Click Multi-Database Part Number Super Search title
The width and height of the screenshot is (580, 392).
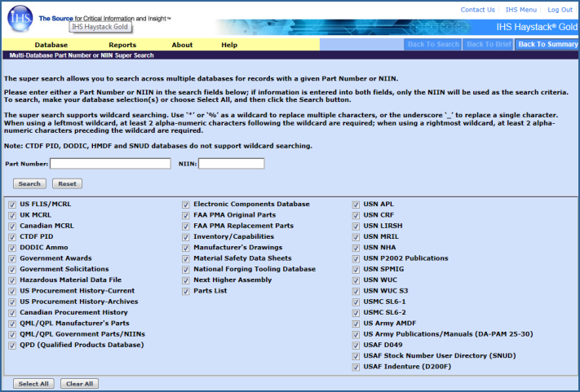tap(82, 55)
